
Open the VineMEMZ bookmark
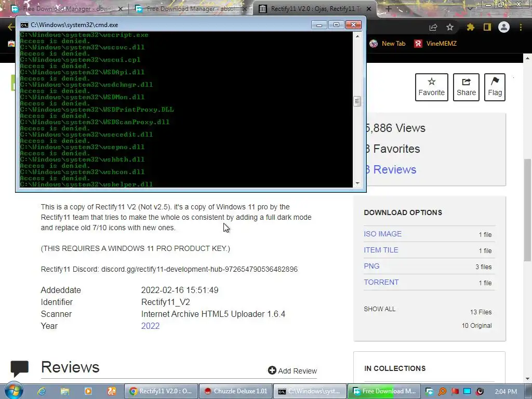pyautogui.click(x=435, y=44)
